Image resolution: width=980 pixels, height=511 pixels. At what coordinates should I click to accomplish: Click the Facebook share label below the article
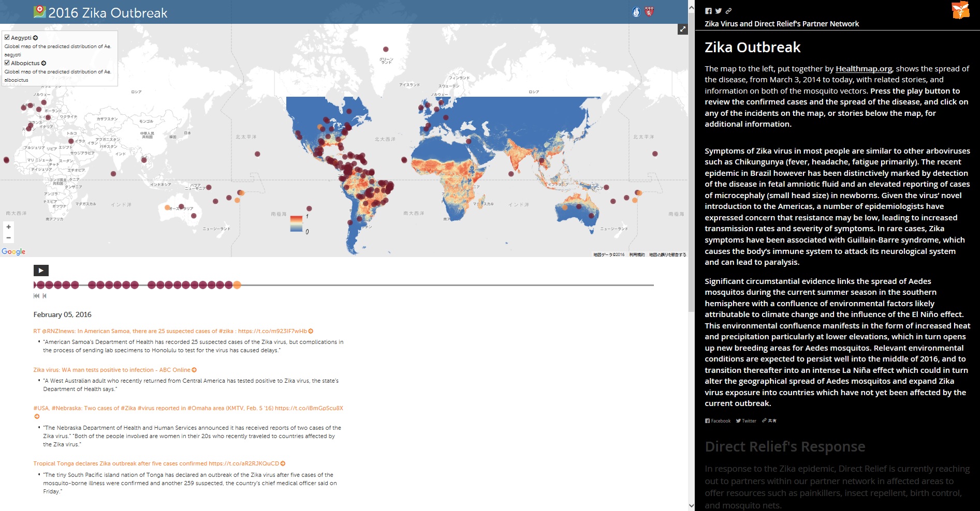[x=717, y=420]
